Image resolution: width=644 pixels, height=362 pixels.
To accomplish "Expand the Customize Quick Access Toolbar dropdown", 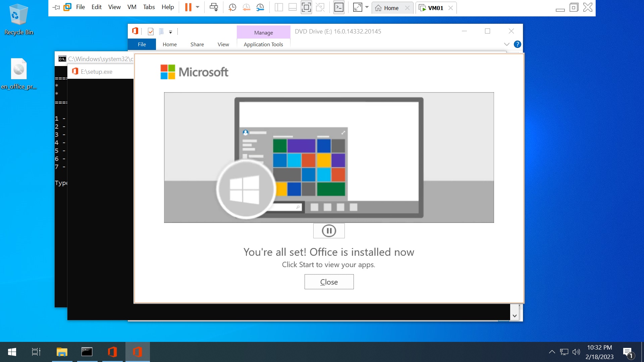I will point(170,32).
